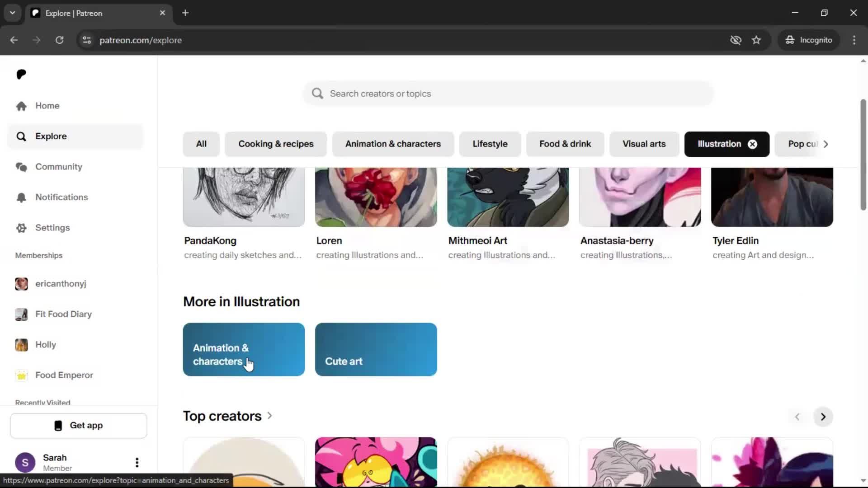The height and width of the screenshot is (488, 868).
Task: Click the Mithmeoi Art name link
Action: click(x=478, y=241)
